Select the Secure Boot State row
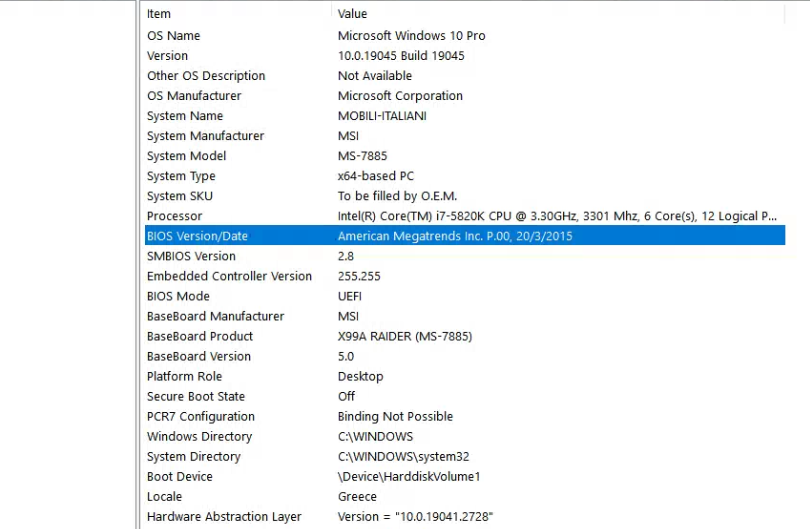The width and height of the screenshot is (810, 529). pyautogui.click(x=465, y=397)
